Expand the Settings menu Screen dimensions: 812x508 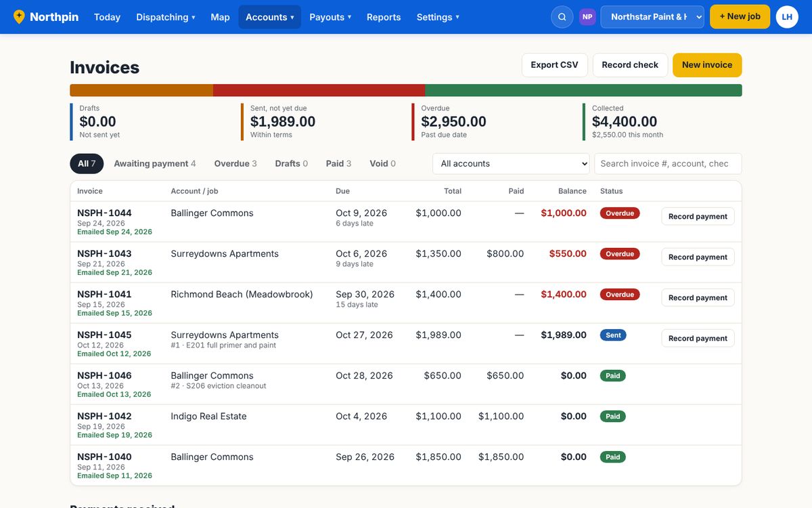(438, 17)
